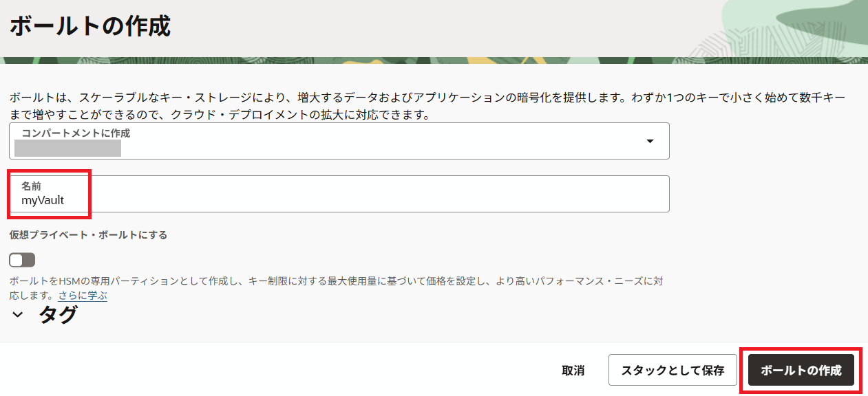Click the 取消 button
This screenshot has height=396, width=868.
[x=573, y=371]
